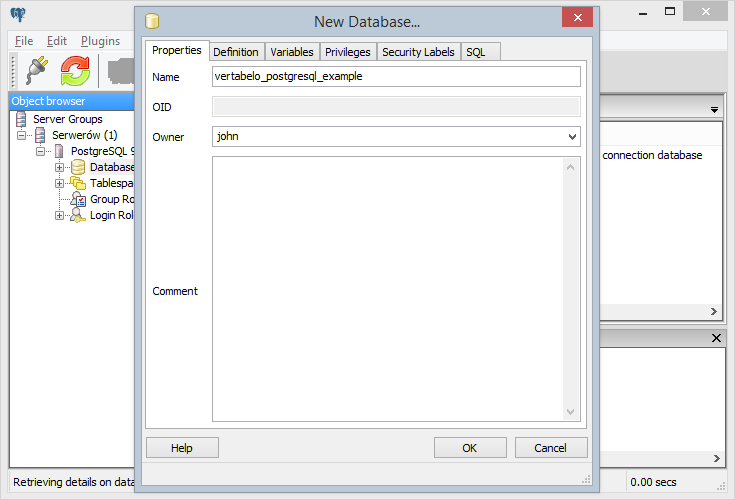Collapse the Serwerów (1) tree node
This screenshot has width=735, height=500.
[21, 135]
